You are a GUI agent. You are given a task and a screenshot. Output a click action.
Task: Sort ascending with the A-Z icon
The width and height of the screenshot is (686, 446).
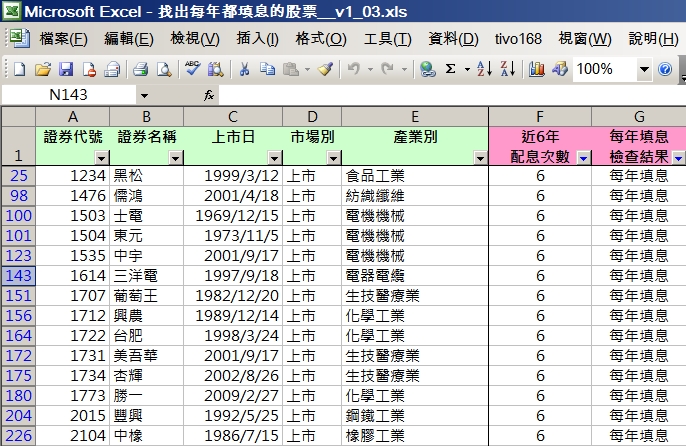pyautogui.click(x=484, y=69)
